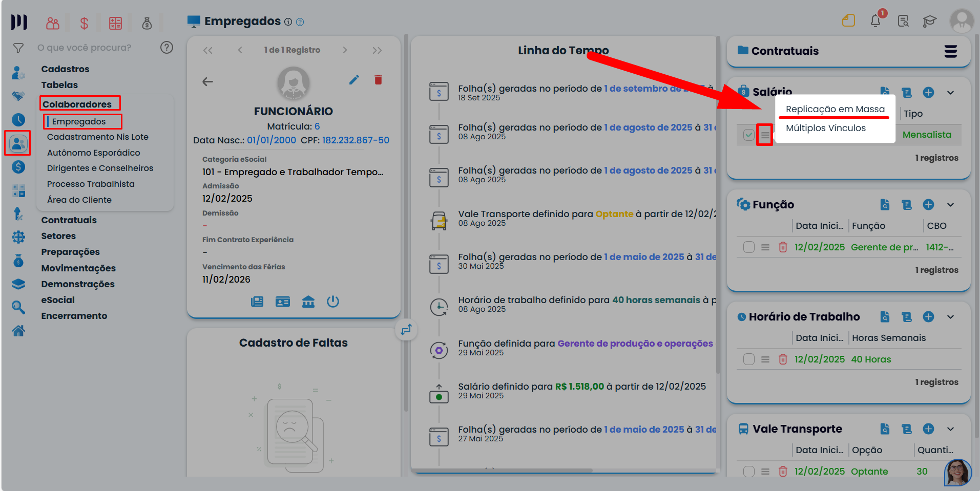Go to the home icon in the left sidebar
This screenshot has width=980, height=491.
[x=18, y=331]
